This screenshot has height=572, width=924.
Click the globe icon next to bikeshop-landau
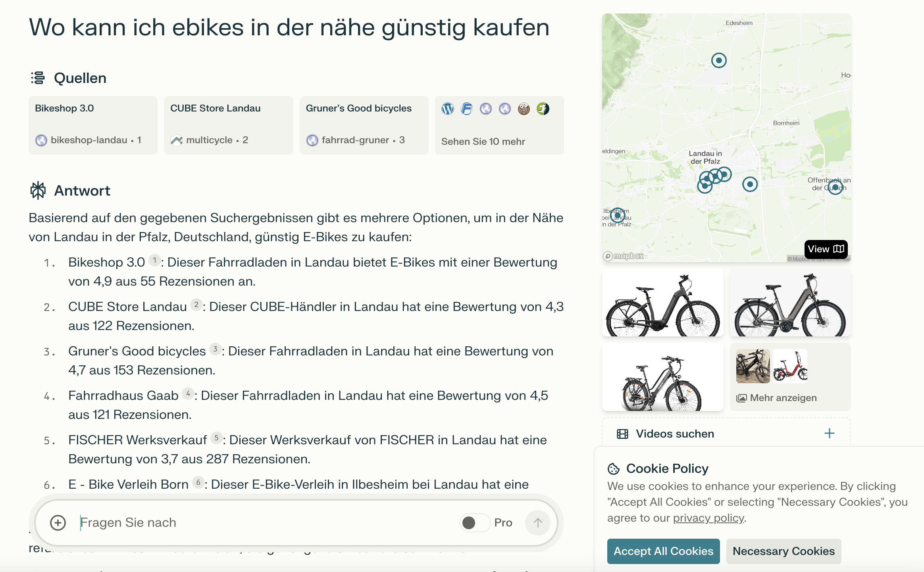click(41, 140)
